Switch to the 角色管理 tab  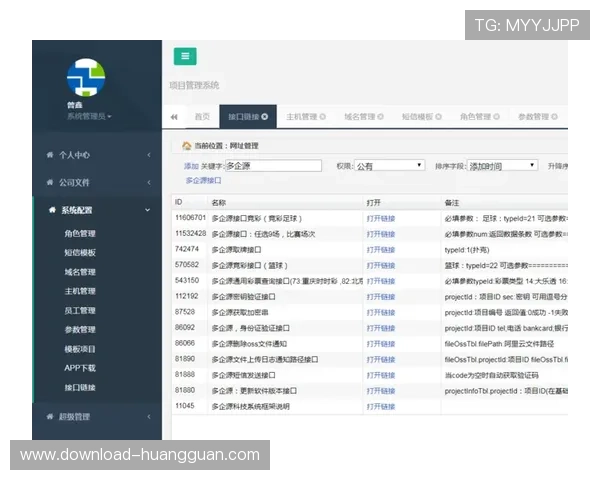tap(475, 117)
